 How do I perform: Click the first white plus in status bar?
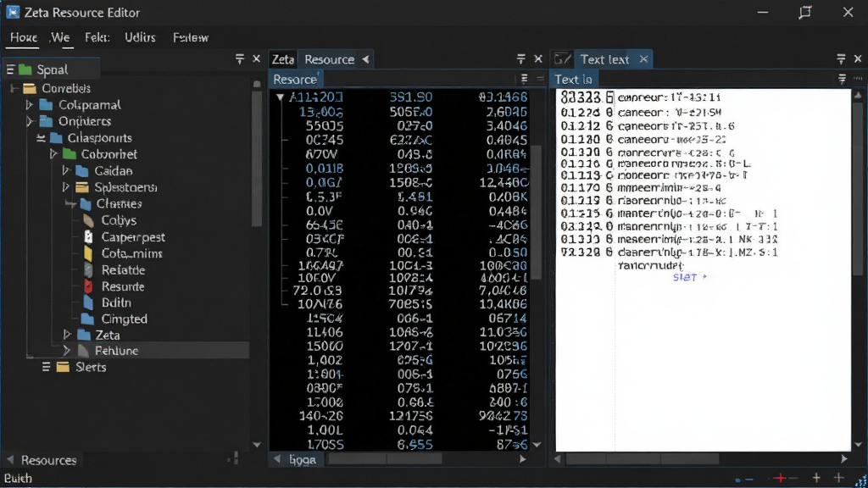(x=816, y=478)
